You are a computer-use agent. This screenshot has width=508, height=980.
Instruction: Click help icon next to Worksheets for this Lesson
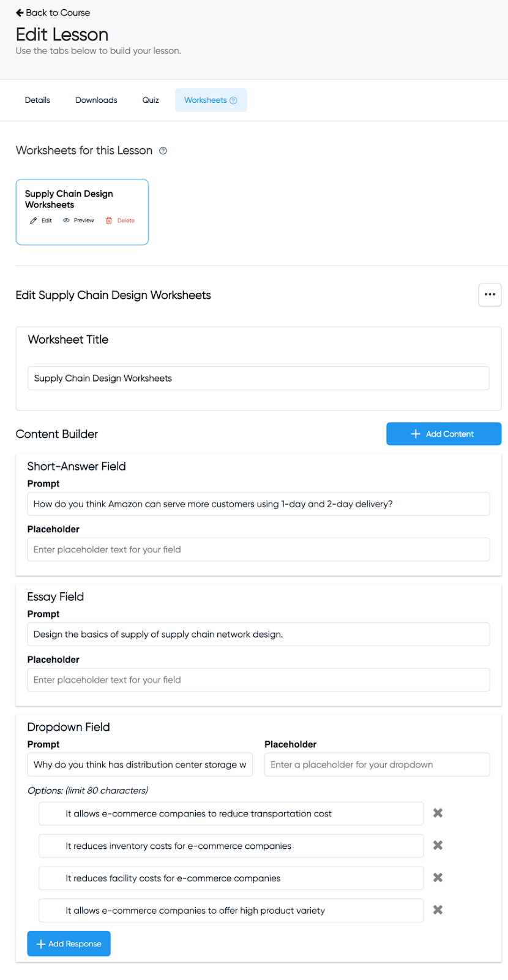click(x=163, y=151)
